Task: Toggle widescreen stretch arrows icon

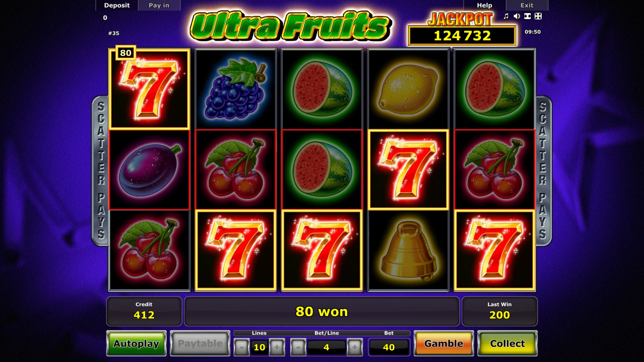Action: click(x=528, y=16)
